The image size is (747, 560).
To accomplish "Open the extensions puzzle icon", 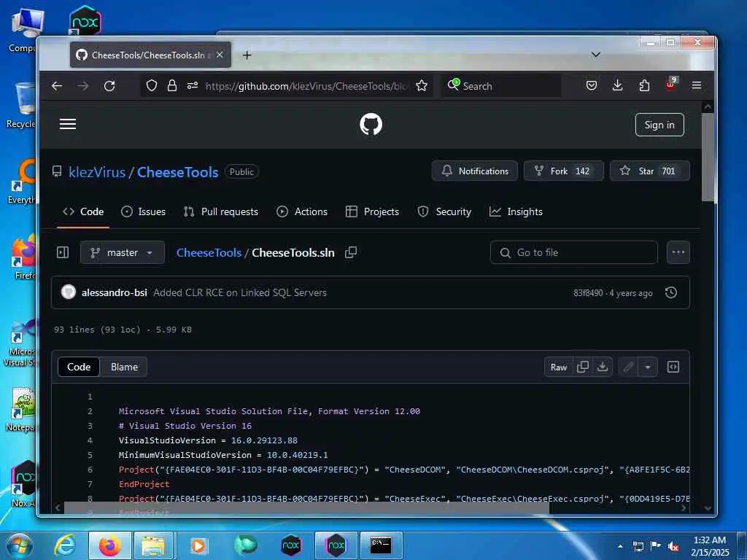I will click(644, 86).
